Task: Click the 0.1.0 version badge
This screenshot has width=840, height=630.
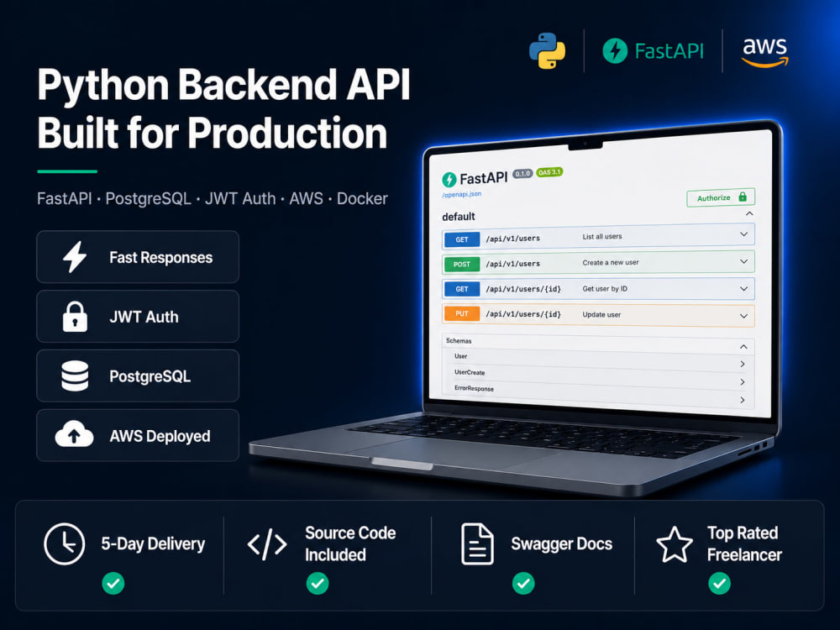Action: [x=522, y=174]
